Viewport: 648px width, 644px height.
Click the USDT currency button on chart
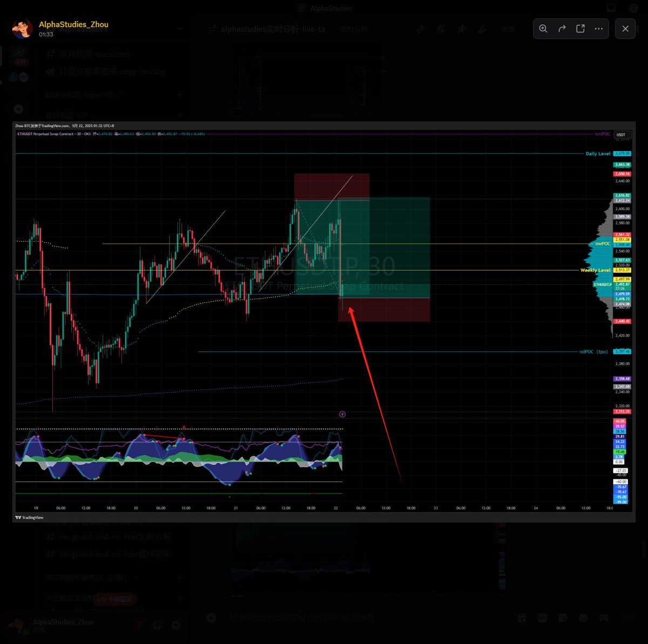(x=622, y=134)
